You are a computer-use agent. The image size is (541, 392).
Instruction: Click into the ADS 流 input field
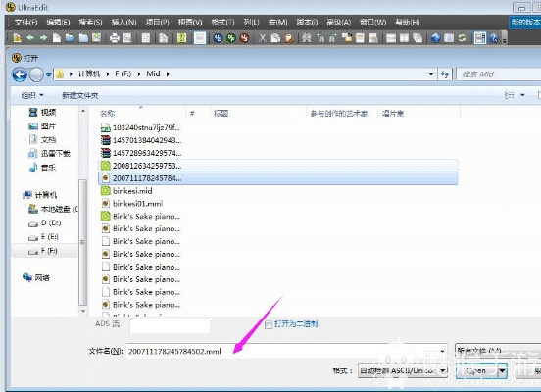click(170, 326)
